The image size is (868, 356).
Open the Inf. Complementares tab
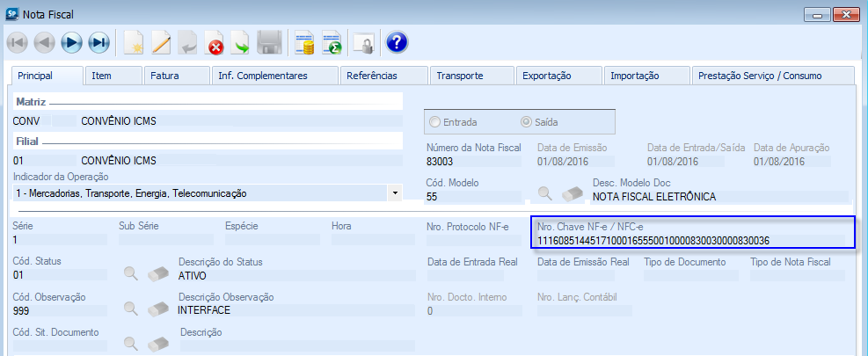[274, 76]
